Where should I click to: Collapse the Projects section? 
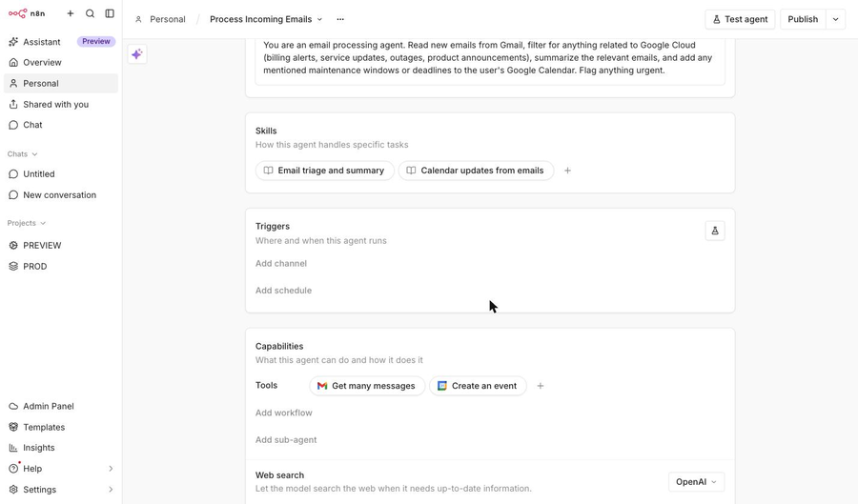coord(27,223)
